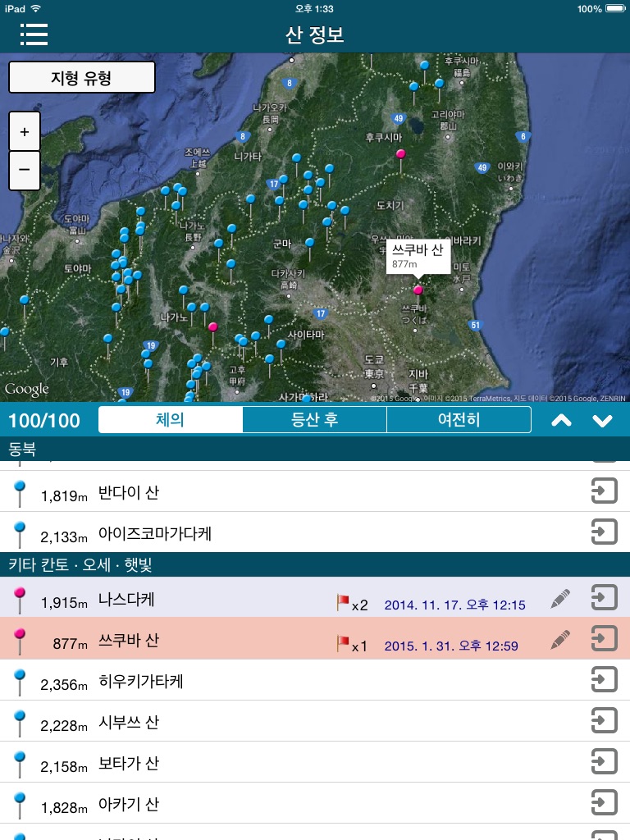Select the 나스다케 row name
The height and width of the screenshot is (840, 630).
pyautogui.click(x=126, y=599)
